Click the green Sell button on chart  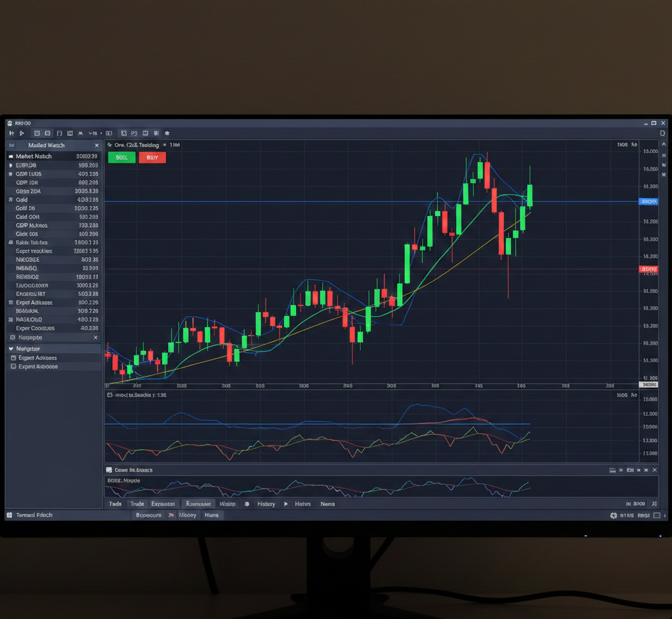click(121, 158)
